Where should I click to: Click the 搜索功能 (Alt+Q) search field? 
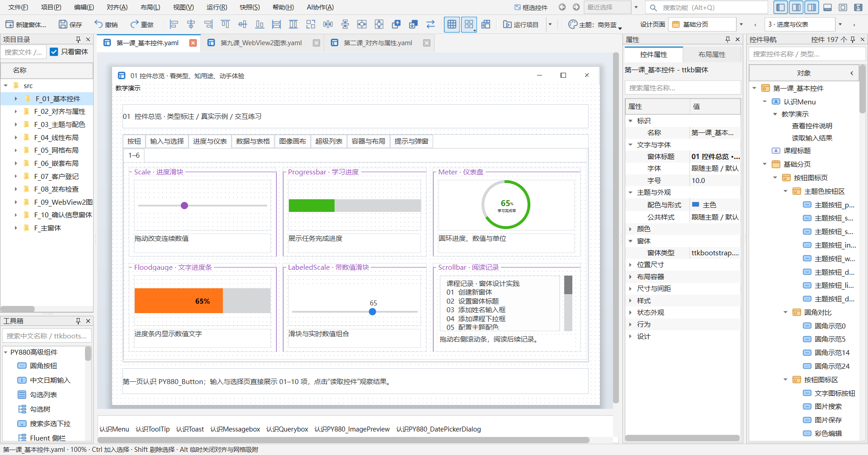(x=706, y=7)
